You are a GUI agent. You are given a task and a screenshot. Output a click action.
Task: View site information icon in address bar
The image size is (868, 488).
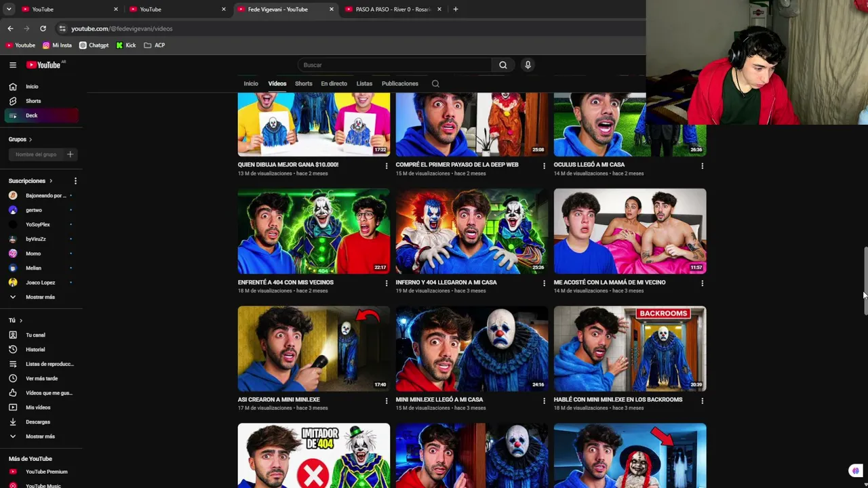pyautogui.click(x=62, y=28)
